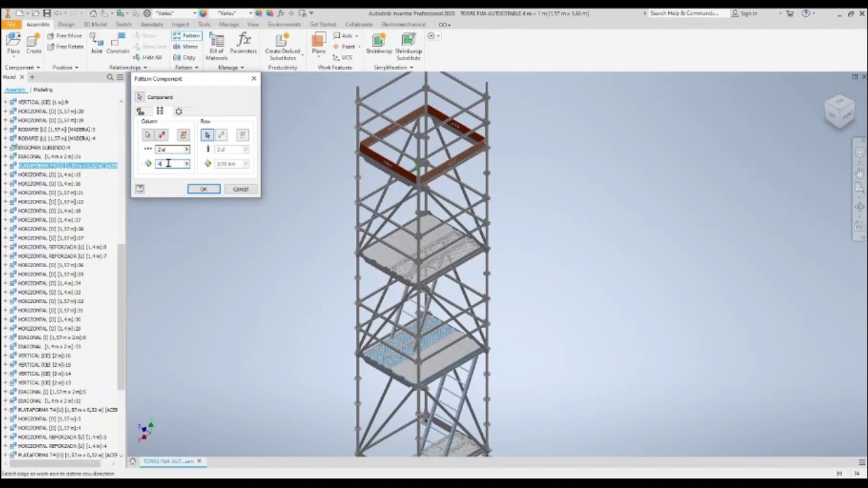Open the Inspect ribbon tab
868x488 pixels.
[x=180, y=24]
